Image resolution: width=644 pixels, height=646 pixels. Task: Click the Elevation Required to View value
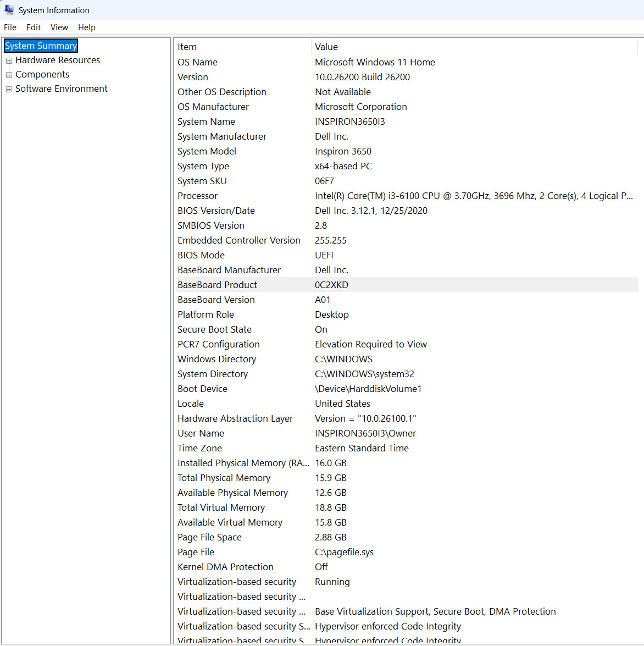point(371,344)
